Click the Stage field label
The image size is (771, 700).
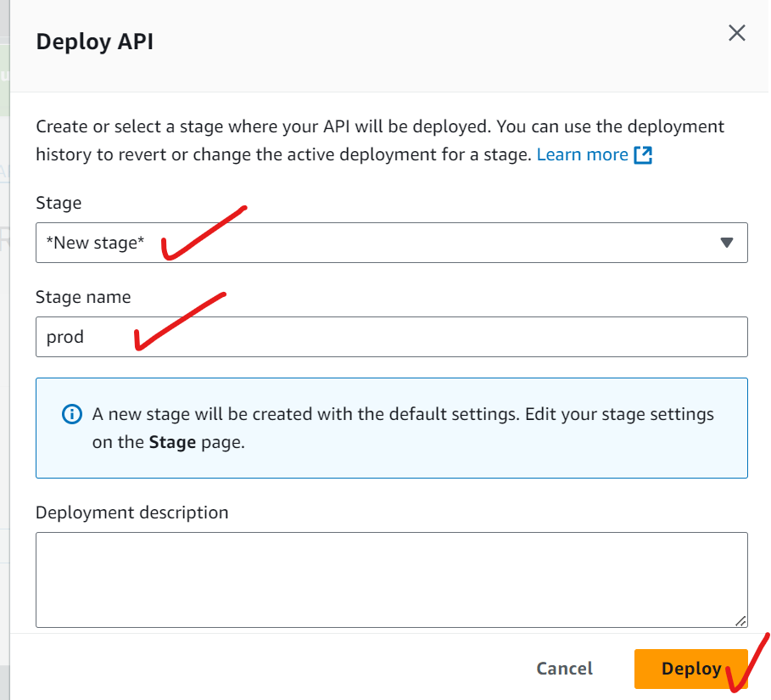click(59, 203)
